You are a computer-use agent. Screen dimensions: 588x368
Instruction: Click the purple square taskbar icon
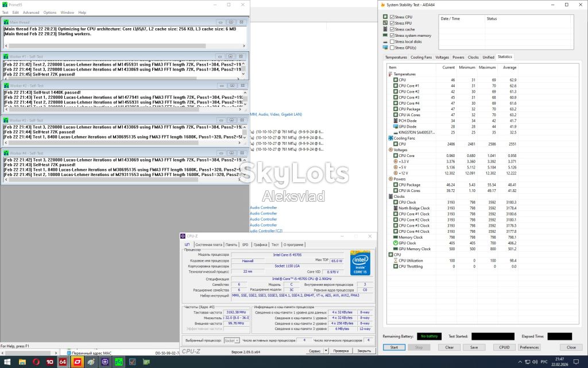coord(105,362)
